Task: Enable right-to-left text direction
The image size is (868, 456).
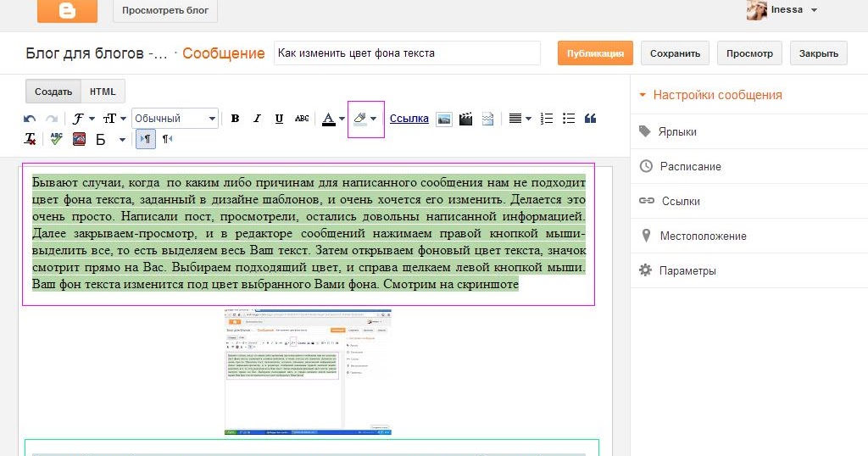Action: point(167,139)
